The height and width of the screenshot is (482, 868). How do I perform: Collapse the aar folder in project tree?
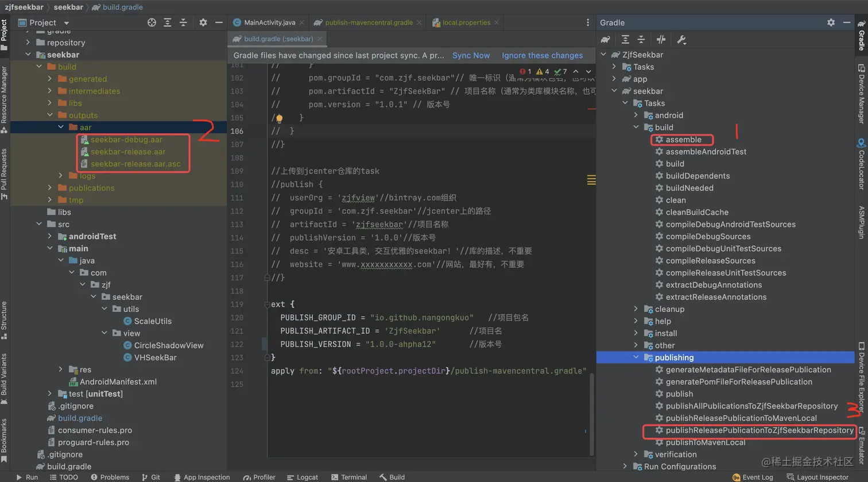61,128
